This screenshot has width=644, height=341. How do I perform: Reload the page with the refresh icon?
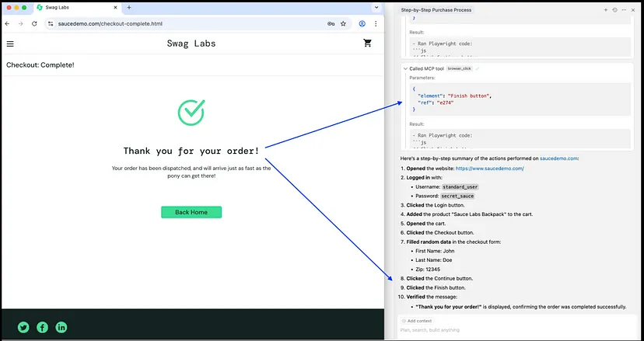pyautogui.click(x=34, y=24)
